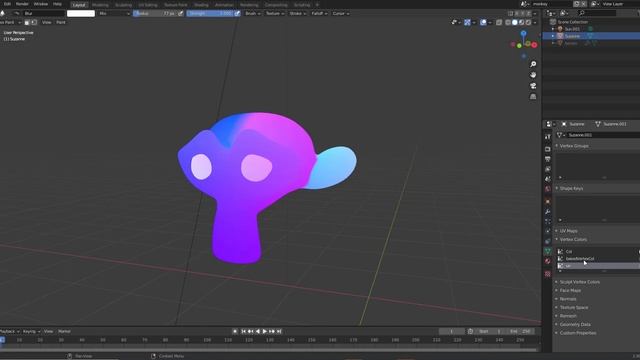The height and width of the screenshot is (360, 640).
Task: Open the Help menu
Action: click(57, 4)
